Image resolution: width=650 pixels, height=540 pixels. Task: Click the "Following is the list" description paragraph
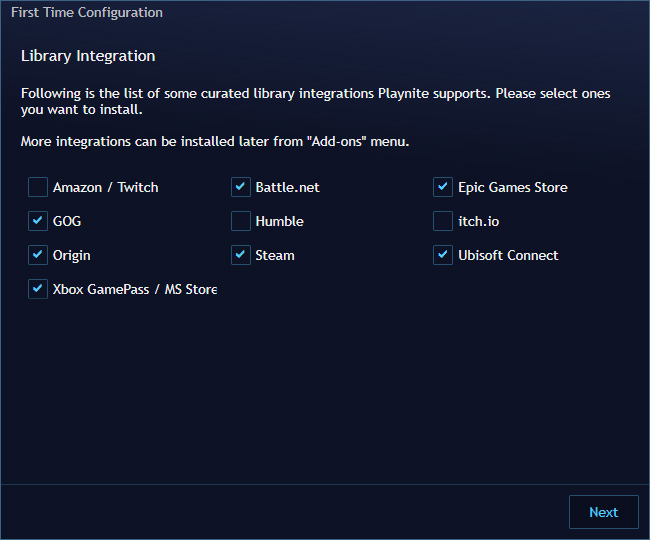(x=315, y=101)
